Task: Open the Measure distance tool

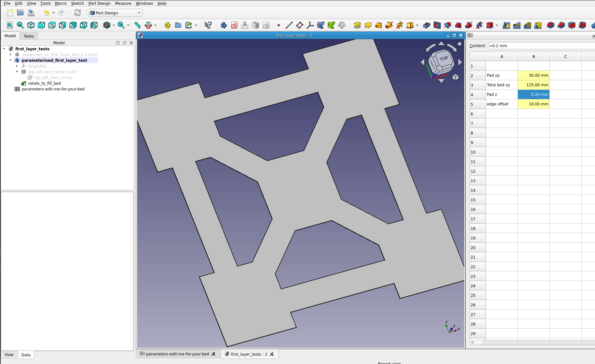Action: click(x=138, y=25)
